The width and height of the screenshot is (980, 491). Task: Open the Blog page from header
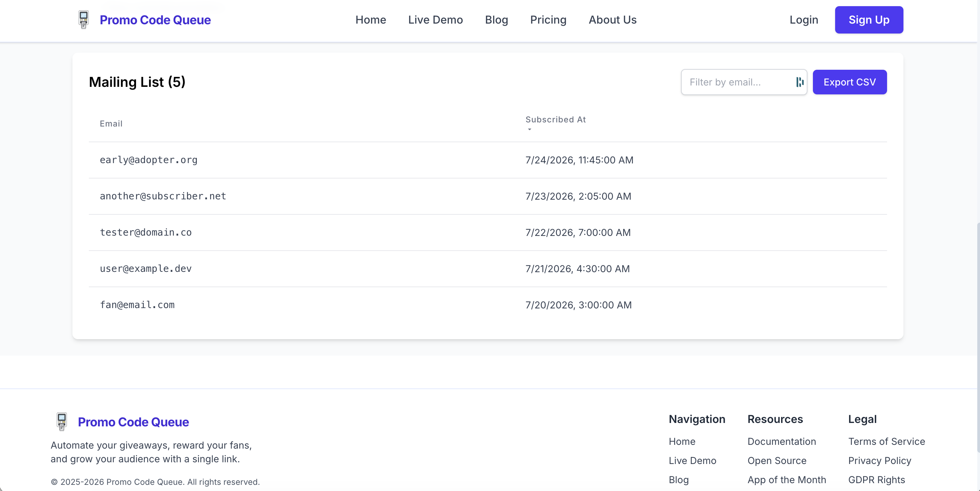coord(496,20)
